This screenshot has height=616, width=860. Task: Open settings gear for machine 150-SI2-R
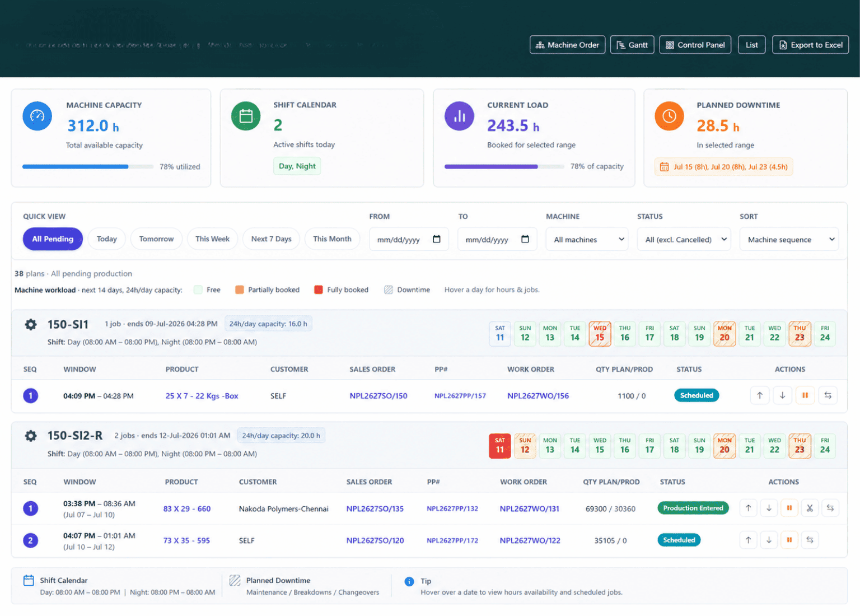click(x=31, y=436)
